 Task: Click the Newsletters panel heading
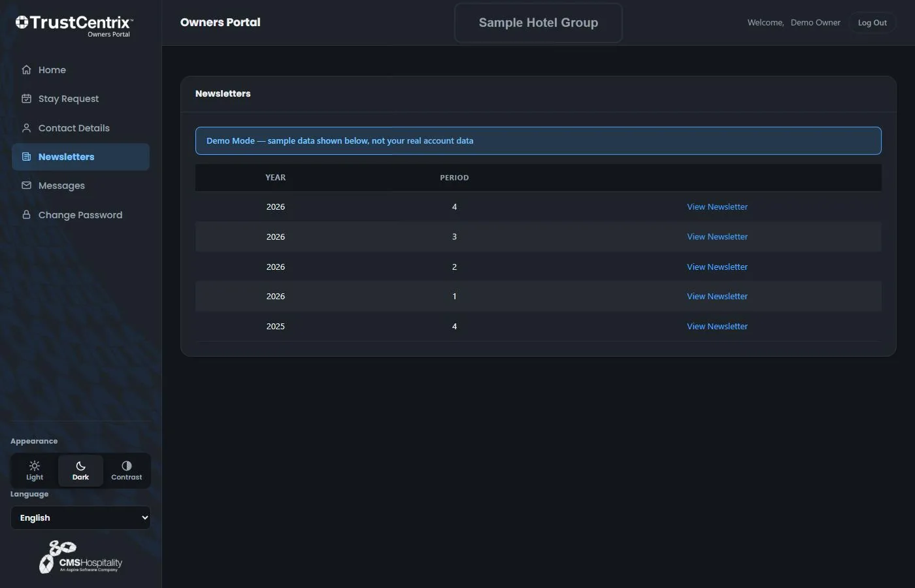point(223,93)
